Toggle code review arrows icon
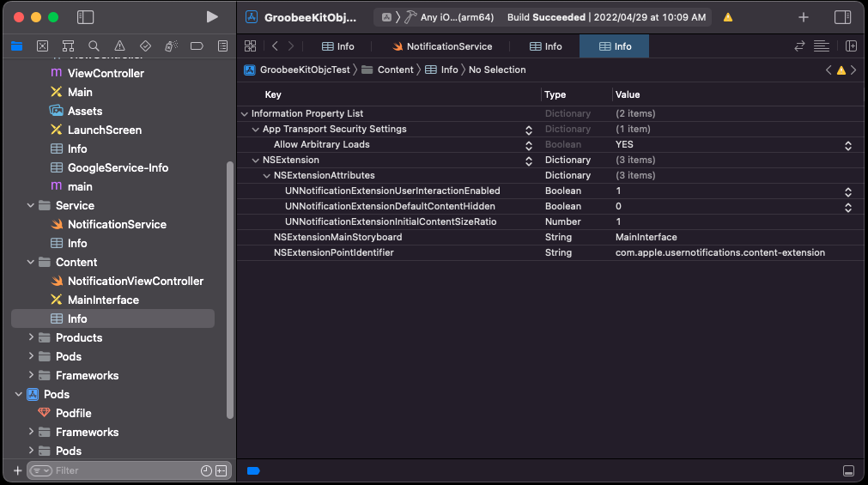 click(x=799, y=46)
